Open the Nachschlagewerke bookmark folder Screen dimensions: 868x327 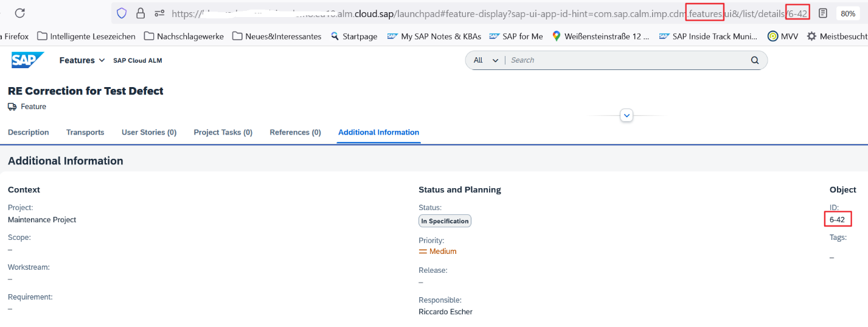(x=184, y=37)
